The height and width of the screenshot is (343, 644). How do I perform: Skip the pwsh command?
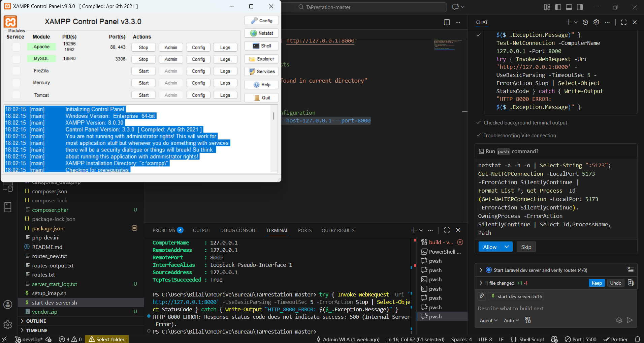(526, 247)
